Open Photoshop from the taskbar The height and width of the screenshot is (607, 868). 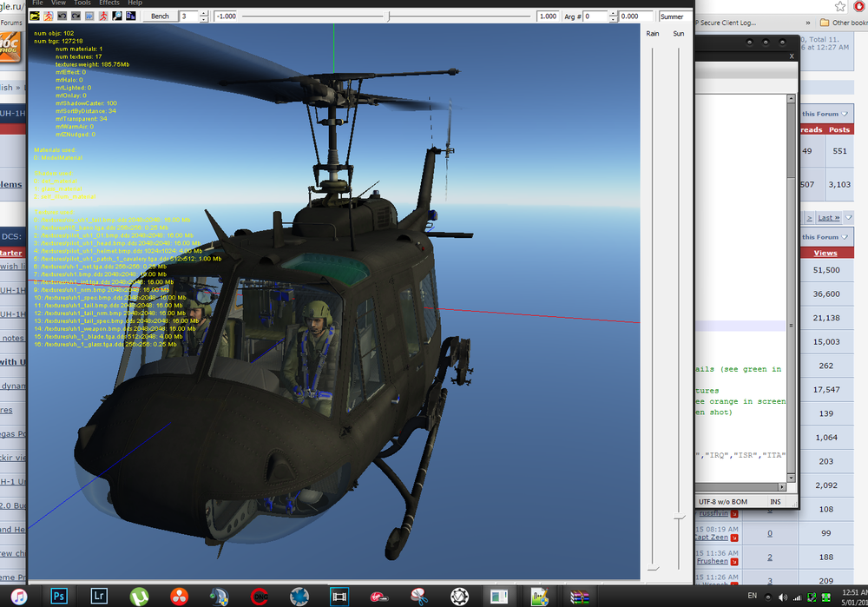click(x=60, y=596)
